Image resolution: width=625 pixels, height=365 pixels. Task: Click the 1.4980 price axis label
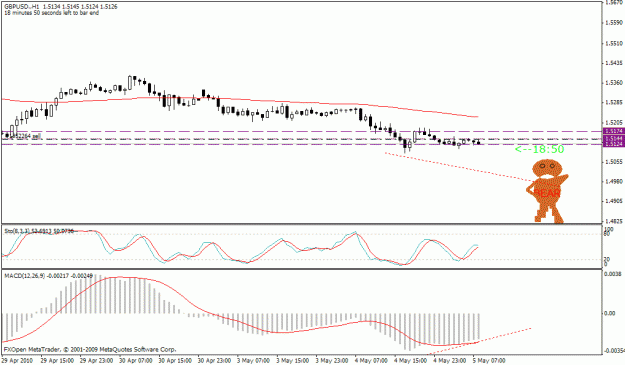pos(614,181)
